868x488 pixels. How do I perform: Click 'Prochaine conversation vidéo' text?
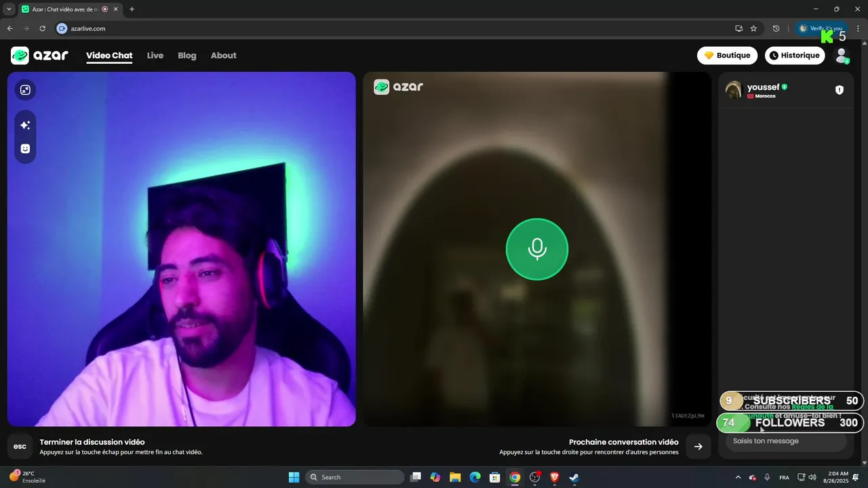coord(624,442)
